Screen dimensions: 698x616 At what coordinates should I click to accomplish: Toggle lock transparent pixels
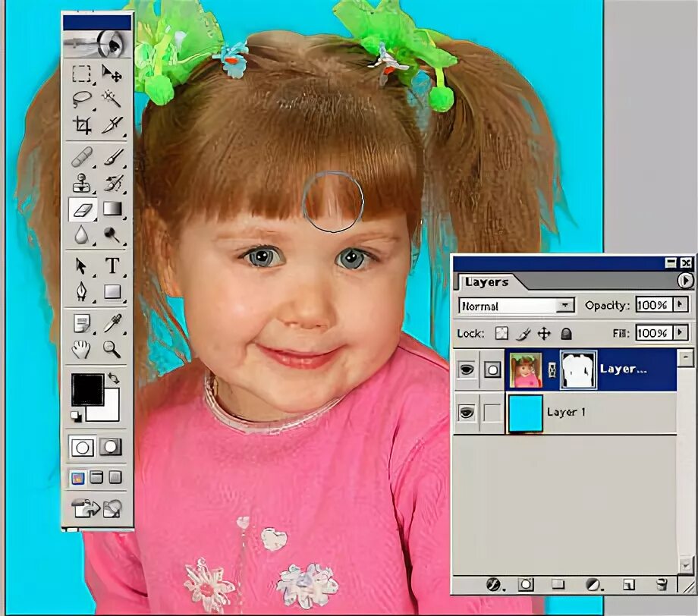click(502, 334)
